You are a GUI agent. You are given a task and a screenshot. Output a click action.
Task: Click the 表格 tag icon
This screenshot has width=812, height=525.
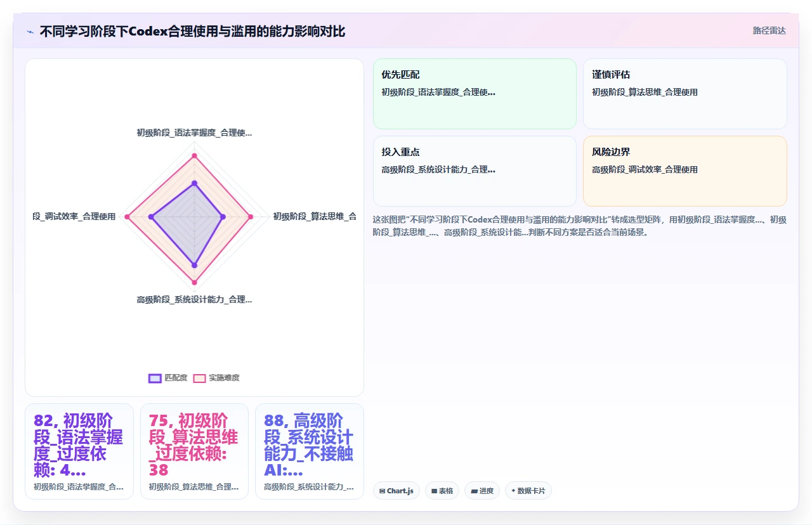(435, 491)
